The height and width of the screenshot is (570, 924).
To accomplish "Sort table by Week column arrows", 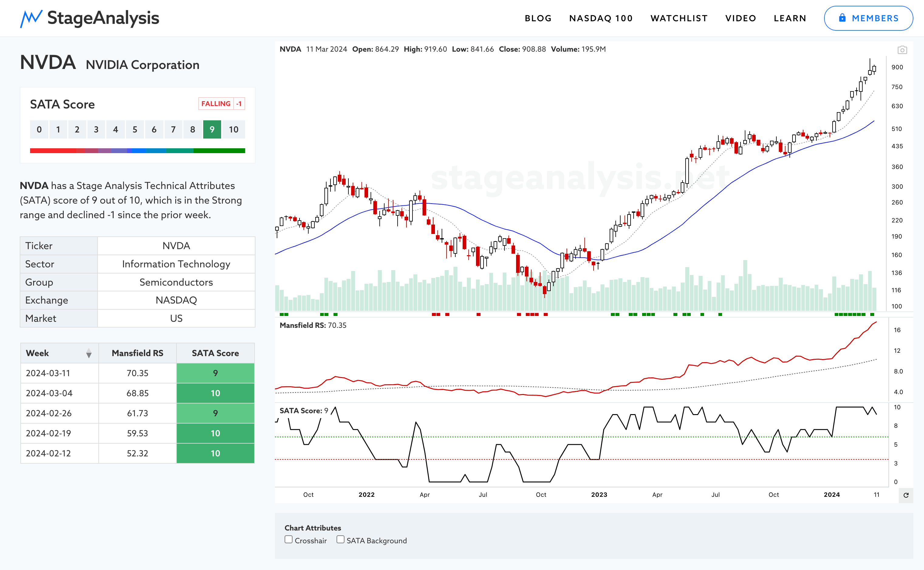I will point(89,353).
